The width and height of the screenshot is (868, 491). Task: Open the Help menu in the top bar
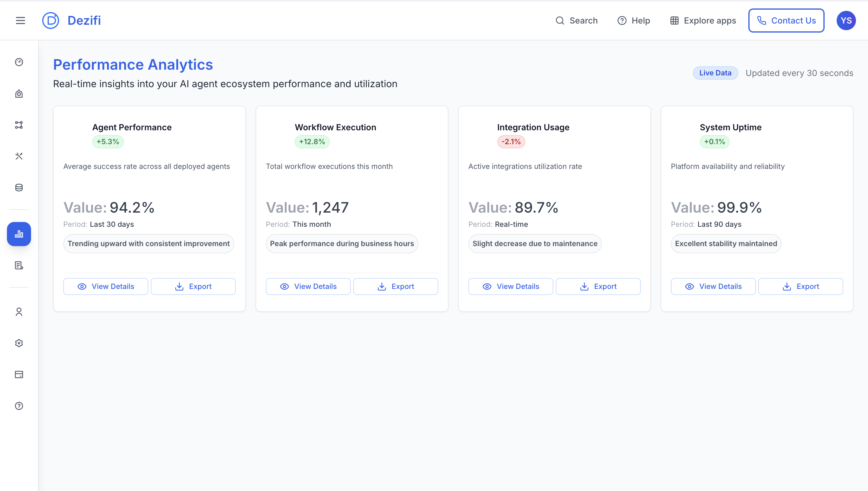634,20
